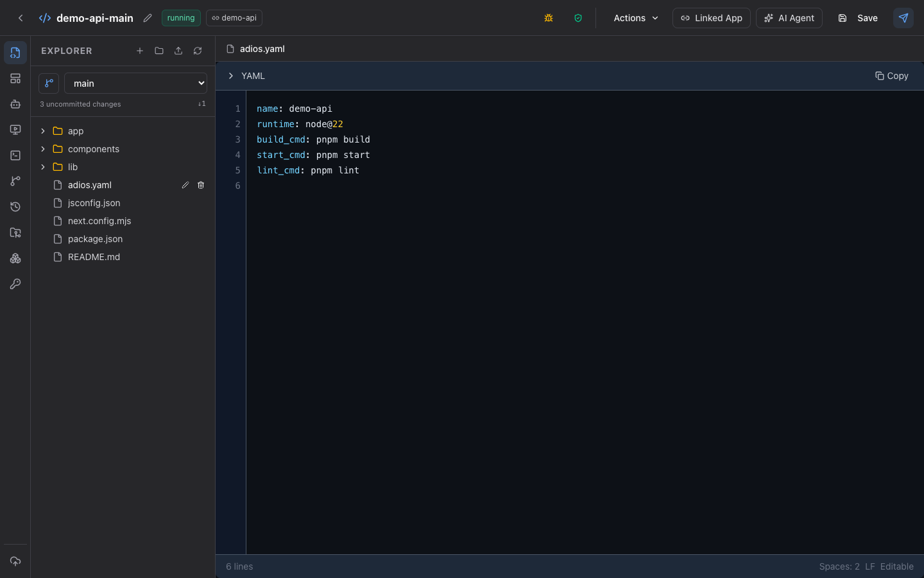Open package.json file
The image size is (924, 578).
coord(123,239)
